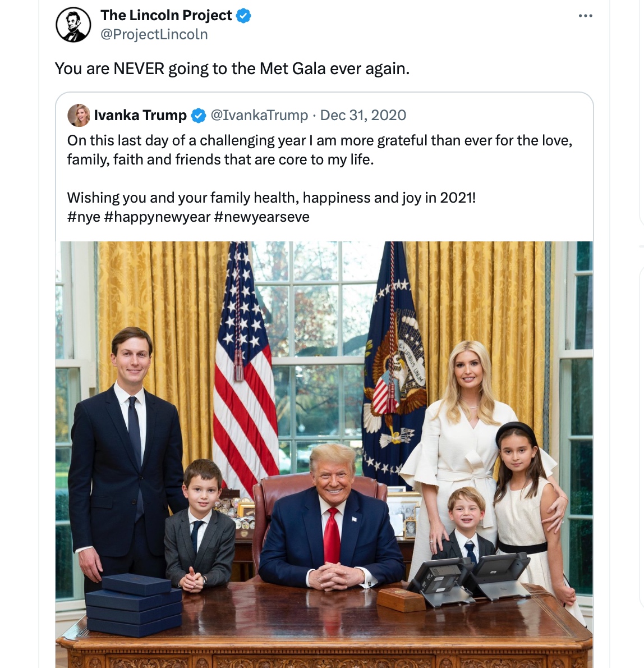Select the #nye hashtag
The height and width of the screenshot is (668, 644).
coord(84,217)
